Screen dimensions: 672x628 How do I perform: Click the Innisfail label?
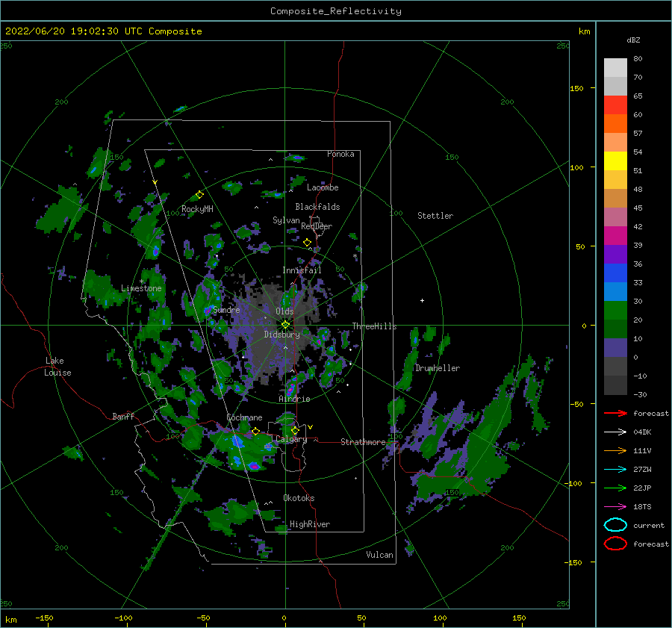tap(302, 270)
